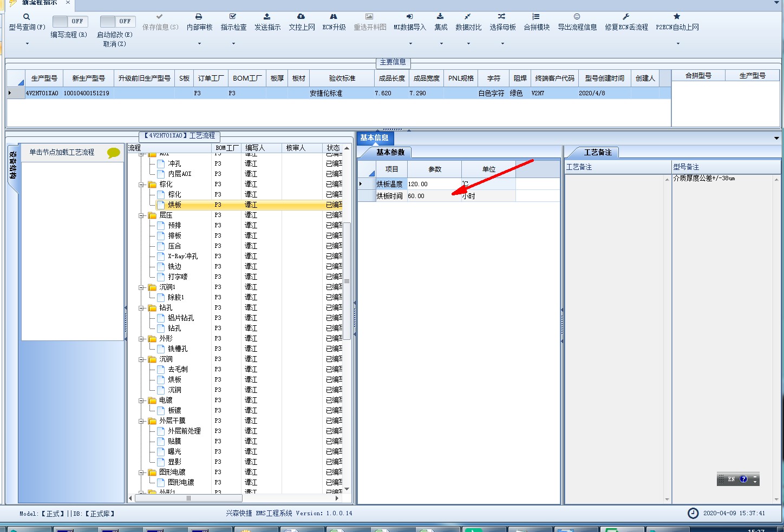Click the 层压 folder icon
Image resolution: width=784 pixels, height=532 pixels.
pos(153,215)
